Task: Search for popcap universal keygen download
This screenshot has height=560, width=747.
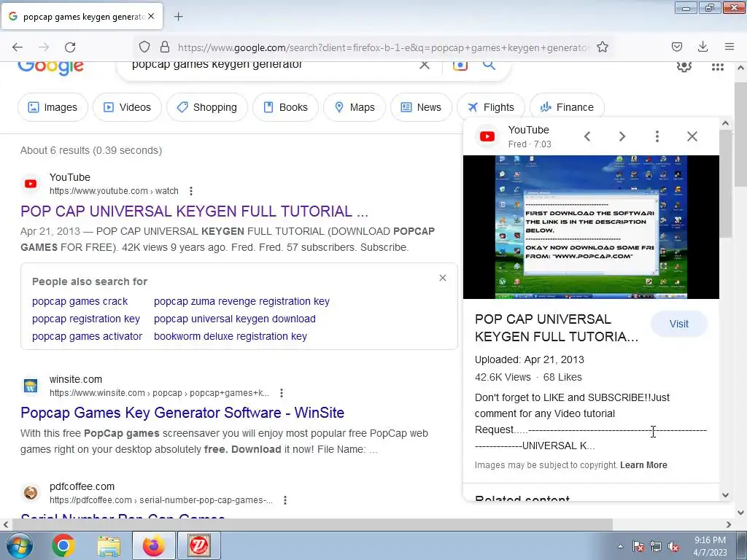Action: click(x=235, y=319)
